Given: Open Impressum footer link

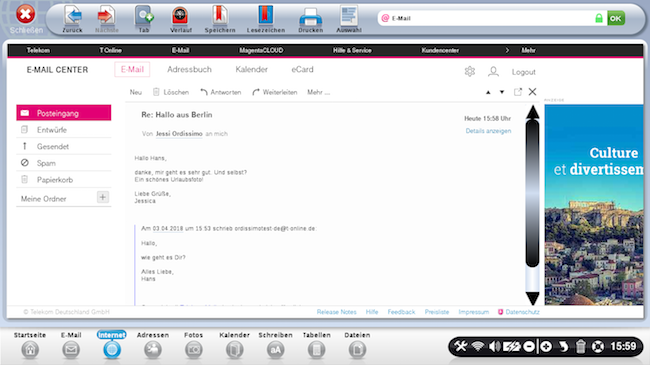Looking at the screenshot, I should [x=474, y=312].
